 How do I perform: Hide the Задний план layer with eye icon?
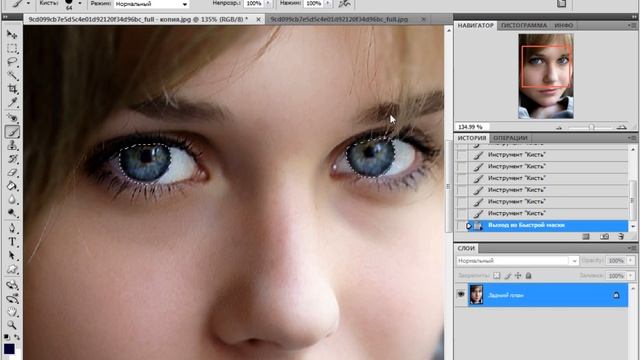coord(461,294)
